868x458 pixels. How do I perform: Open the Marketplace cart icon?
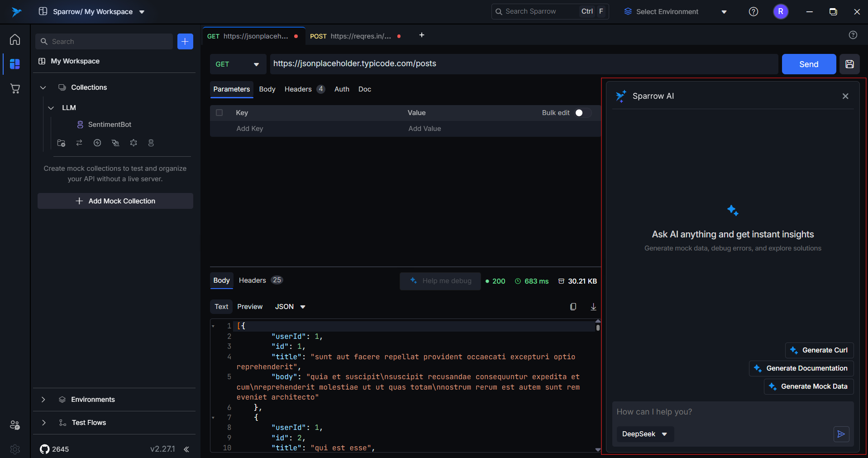pos(15,88)
